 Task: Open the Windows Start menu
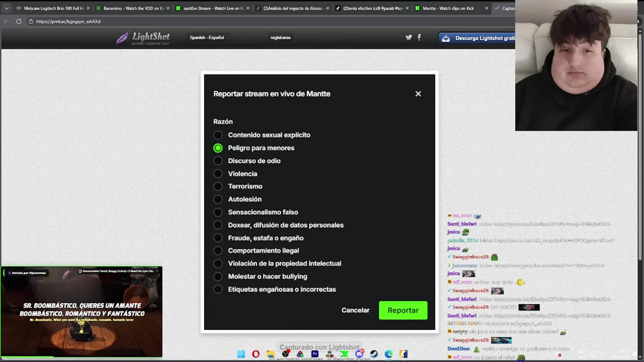(241, 354)
